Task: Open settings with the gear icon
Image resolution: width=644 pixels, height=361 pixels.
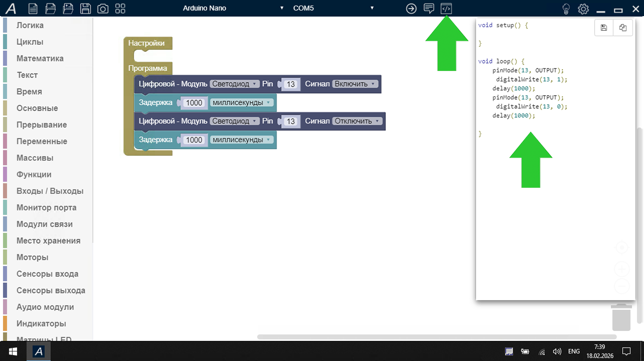Action: [x=583, y=9]
